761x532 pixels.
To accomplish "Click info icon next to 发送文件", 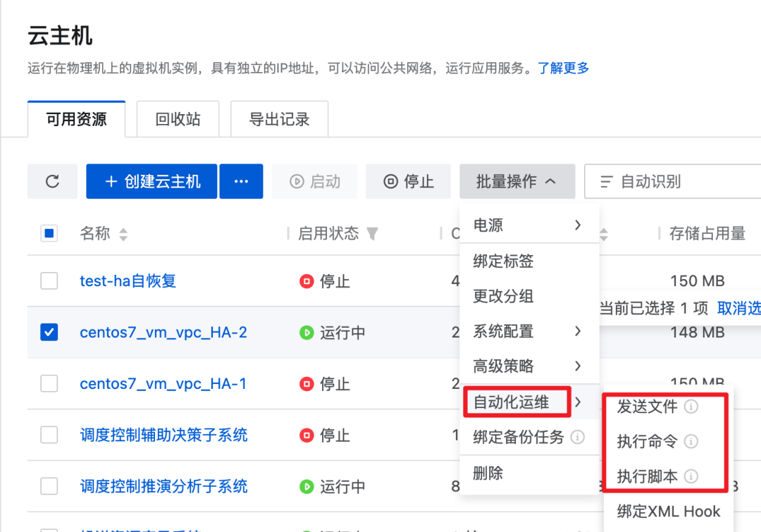I will 691,407.
